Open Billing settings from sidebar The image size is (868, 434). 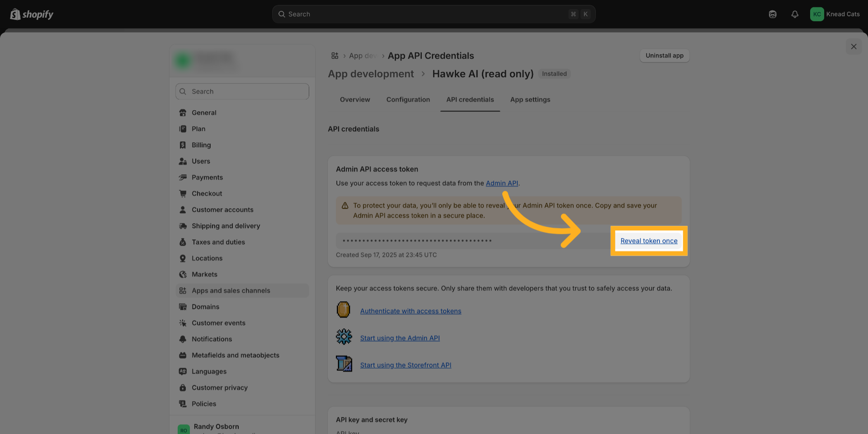[201, 145]
